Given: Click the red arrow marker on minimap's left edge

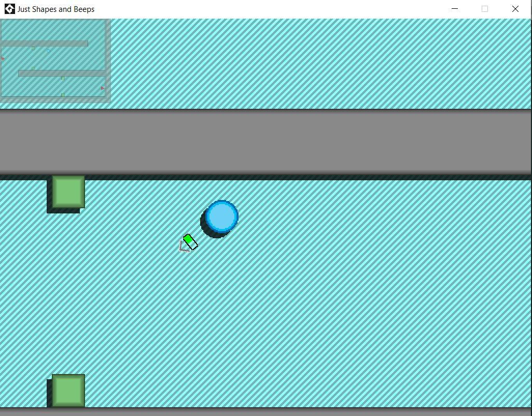Looking at the screenshot, I should tap(3, 59).
